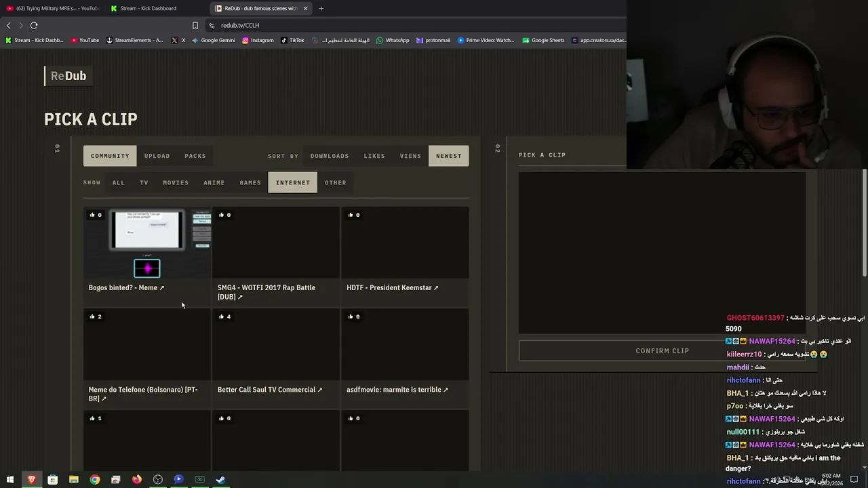Open the StreamElements bookmark

(x=135, y=40)
